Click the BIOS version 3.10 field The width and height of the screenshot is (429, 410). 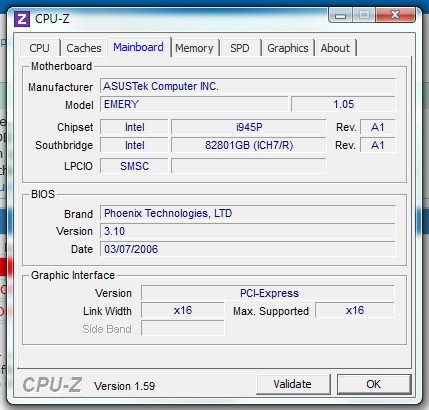pyautogui.click(x=248, y=231)
